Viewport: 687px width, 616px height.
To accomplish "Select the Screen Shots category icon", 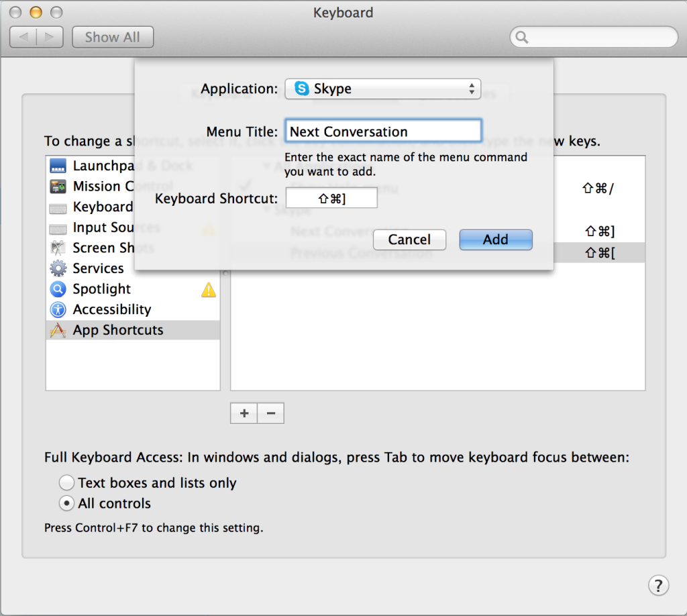I will click(x=57, y=248).
